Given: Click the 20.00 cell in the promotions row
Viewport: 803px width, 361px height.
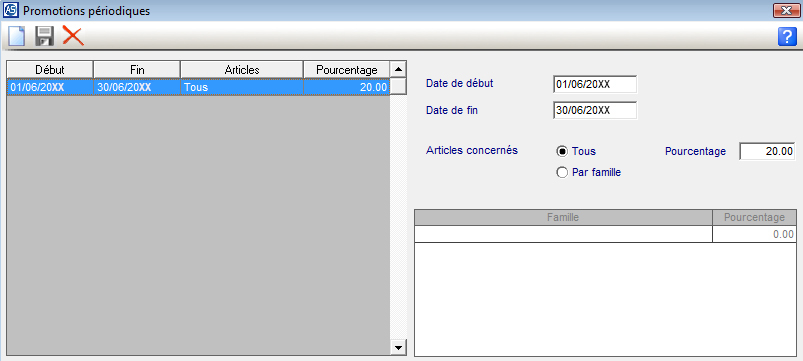Looking at the screenshot, I should [347, 87].
